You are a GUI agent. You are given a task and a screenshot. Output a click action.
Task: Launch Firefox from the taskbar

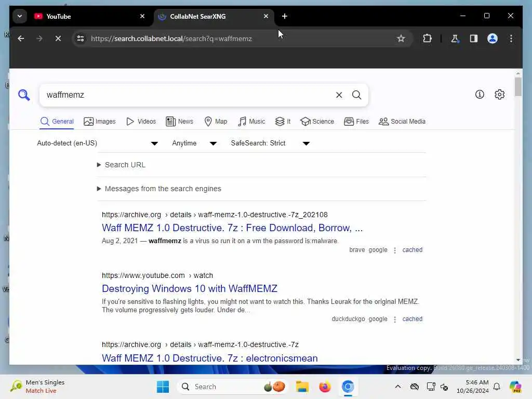coord(325,387)
